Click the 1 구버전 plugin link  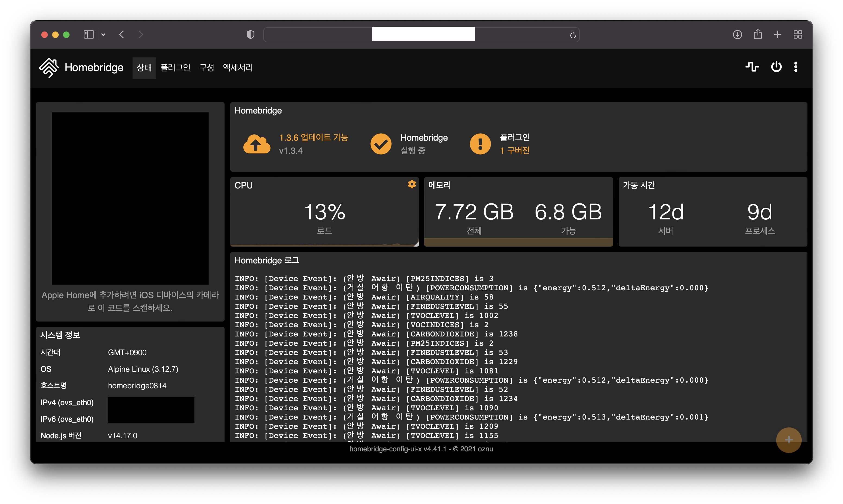click(515, 150)
